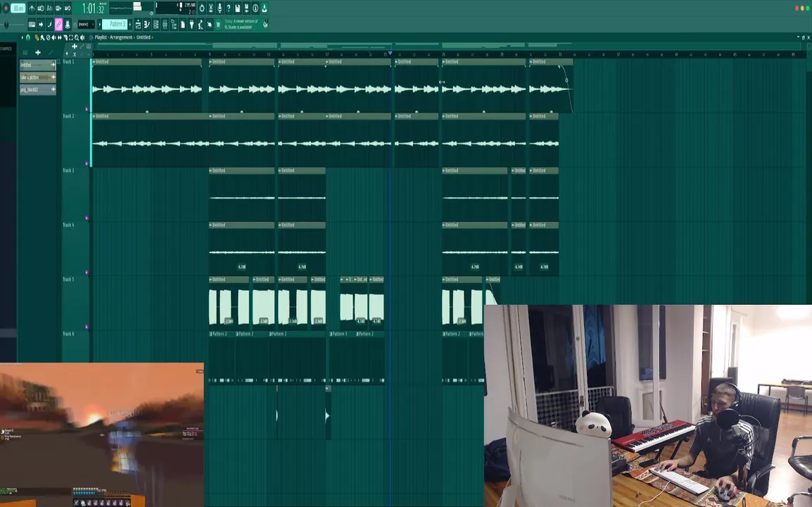This screenshot has width=812, height=507.
Task: Click the plug-shaped plugin picker icon
Action: click(191, 25)
